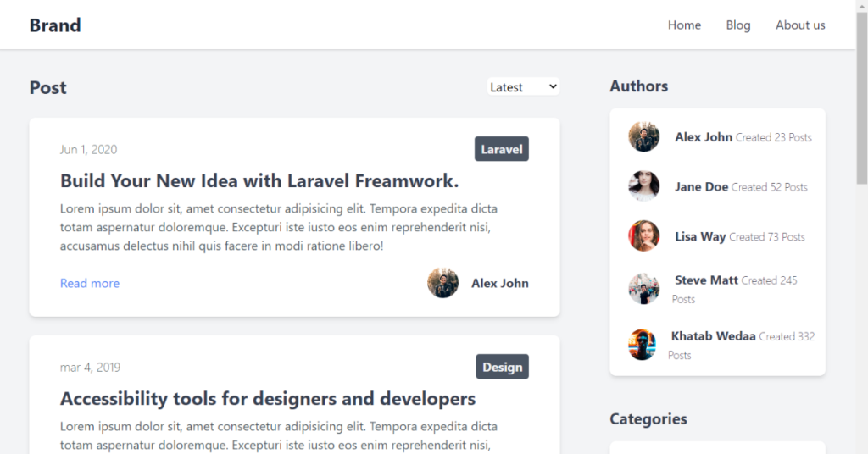Click Jane Doe author name
Viewport: 868px width, 454px height.
pos(701,186)
